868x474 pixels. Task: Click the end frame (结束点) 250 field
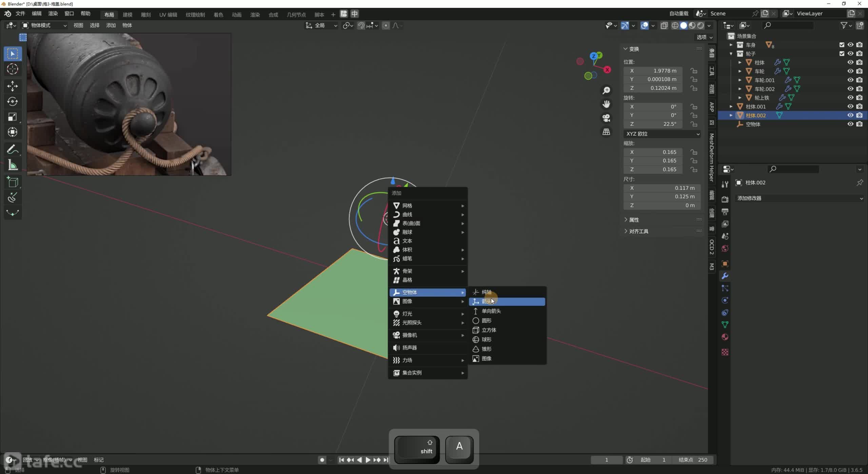694,460
